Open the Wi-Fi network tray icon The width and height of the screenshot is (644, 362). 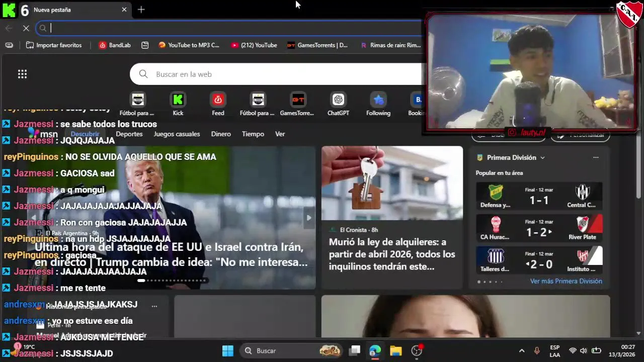coord(573,350)
